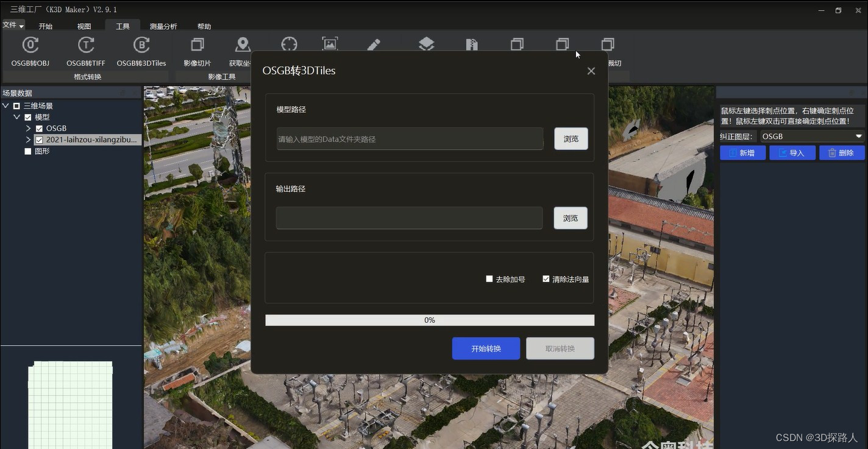Toggle the 三维场景 root checkbox
The image size is (868, 449).
click(x=16, y=106)
